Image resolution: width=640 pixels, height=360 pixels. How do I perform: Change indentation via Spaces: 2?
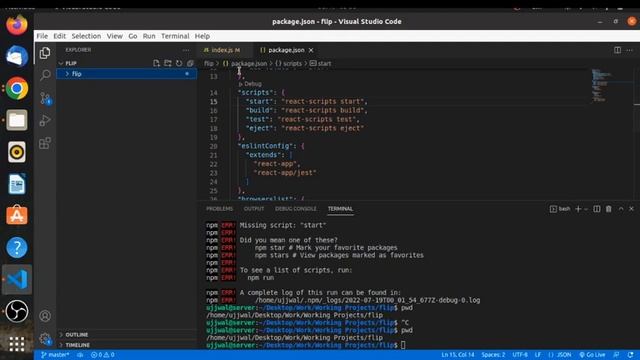(x=493, y=355)
